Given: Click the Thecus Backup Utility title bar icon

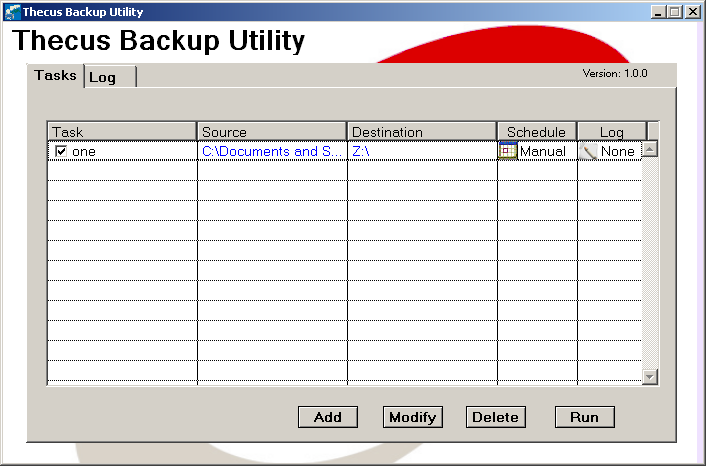Looking at the screenshot, I should point(12,12).
